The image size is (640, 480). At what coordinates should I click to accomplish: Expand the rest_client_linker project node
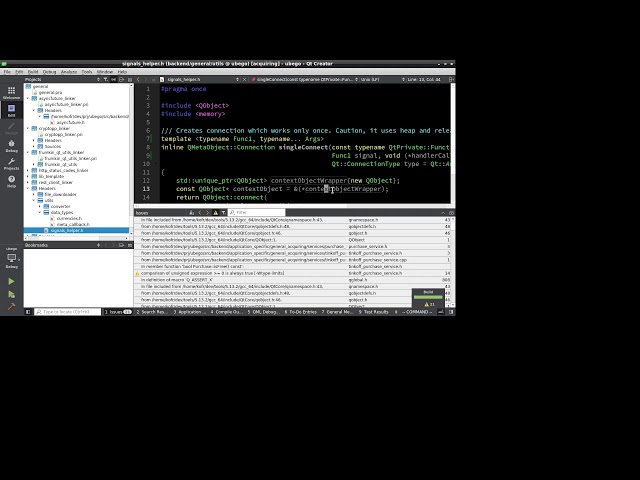(28, 182)
